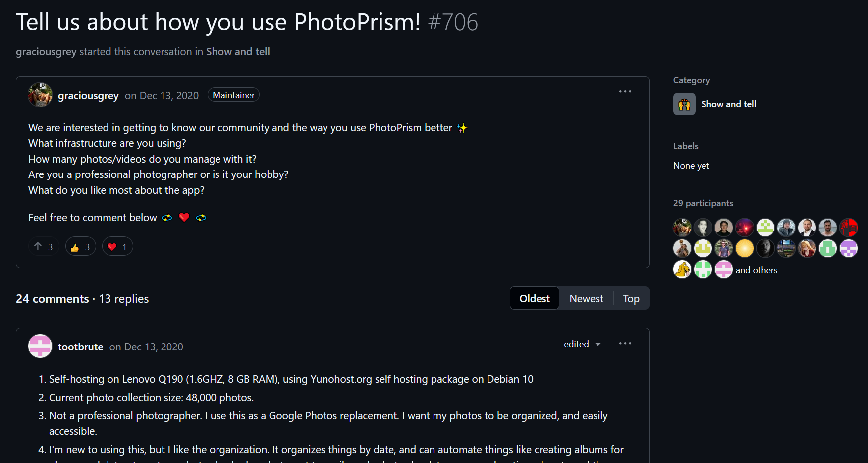Switch to the Oldest comments view
The width and height of the screenshot is (868, 463).
pos(534,298)
